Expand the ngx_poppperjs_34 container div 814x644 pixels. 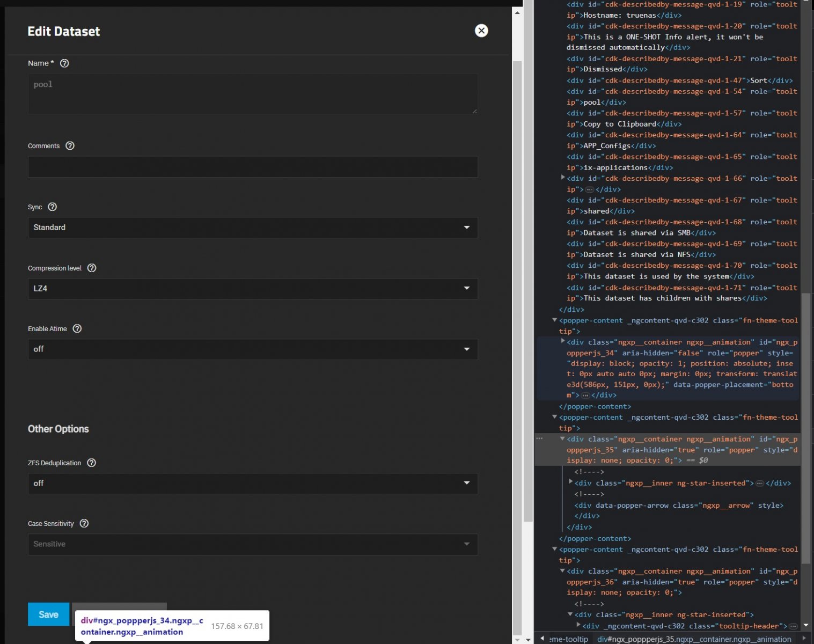click(563, 341)
